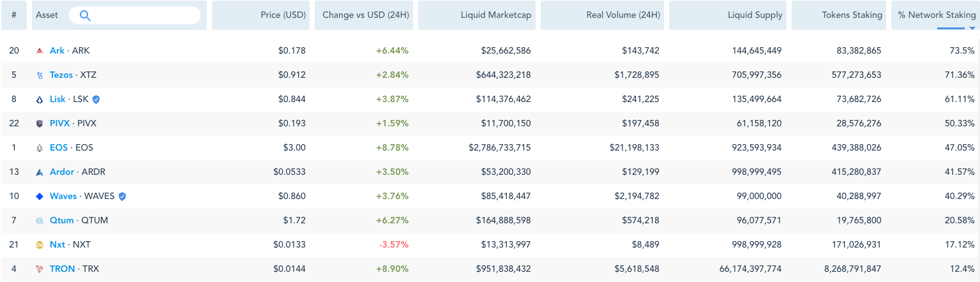Click Lisk liquid marketcap $114,376,462
This screenshot has width=980, height=282.
(x=503, y=99)
